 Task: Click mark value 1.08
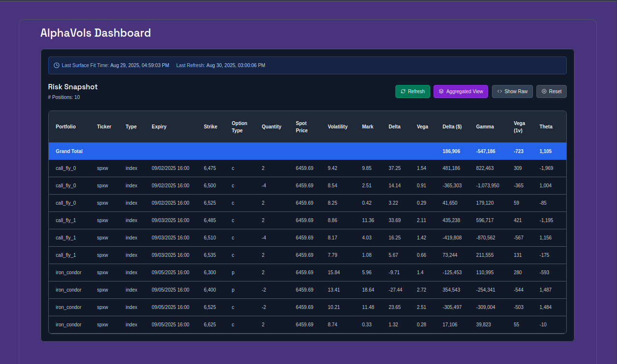(x=366, y=255)
